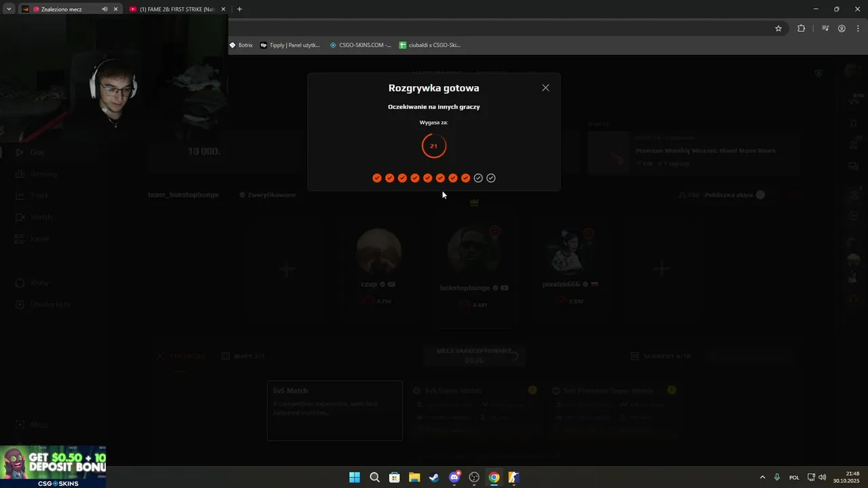Open pixelek666 player avatar
This screenshot has width=868, height=488.
coord(568,251)
